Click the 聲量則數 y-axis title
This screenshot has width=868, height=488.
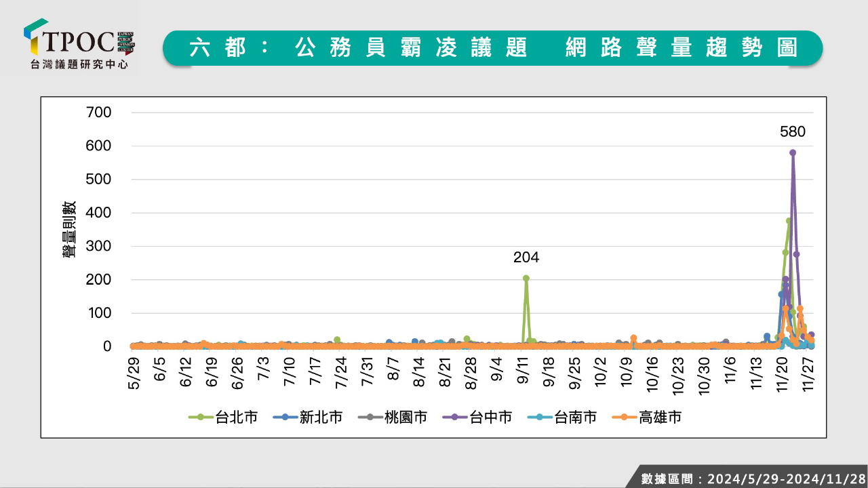click(x=69, y=229)
